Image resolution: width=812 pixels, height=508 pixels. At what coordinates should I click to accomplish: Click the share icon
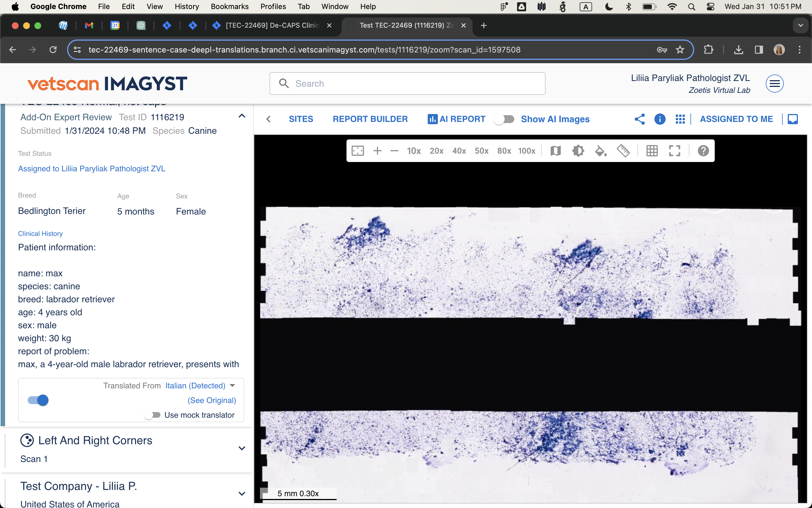coord(639,119)
